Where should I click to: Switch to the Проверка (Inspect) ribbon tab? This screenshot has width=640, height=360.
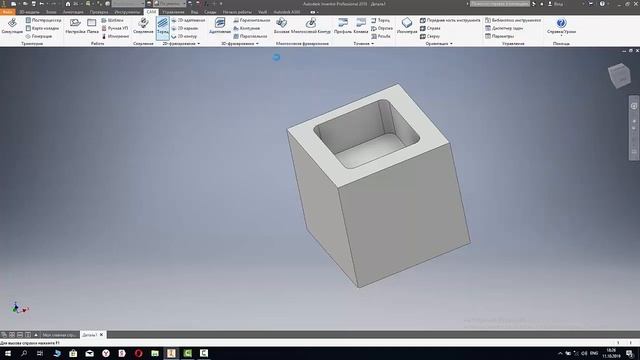point(99,12)
